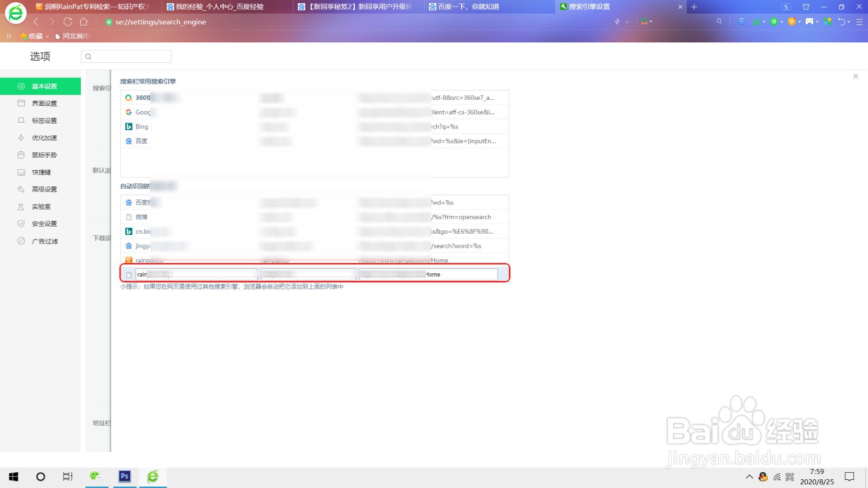This screenshot has height=488, width=868.
Task: Switch to 【新回享秘笈2】 tab
Action: click(358, 7)
